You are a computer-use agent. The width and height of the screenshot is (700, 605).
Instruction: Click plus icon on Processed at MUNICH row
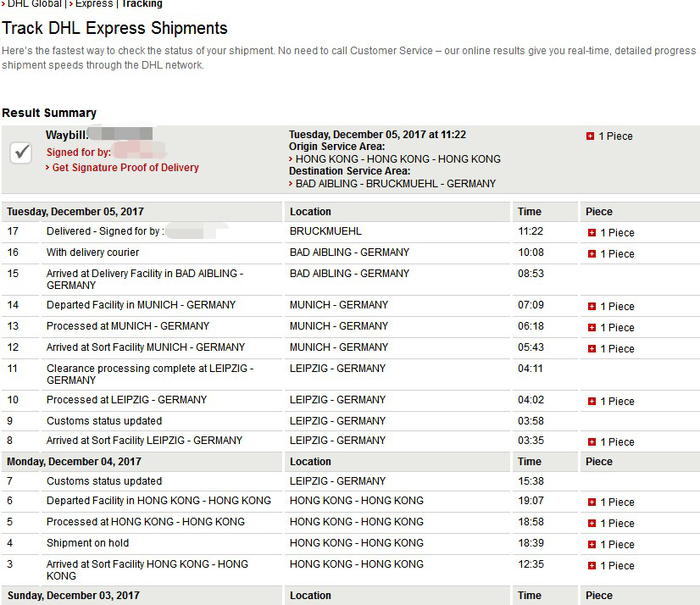point(592,327)
